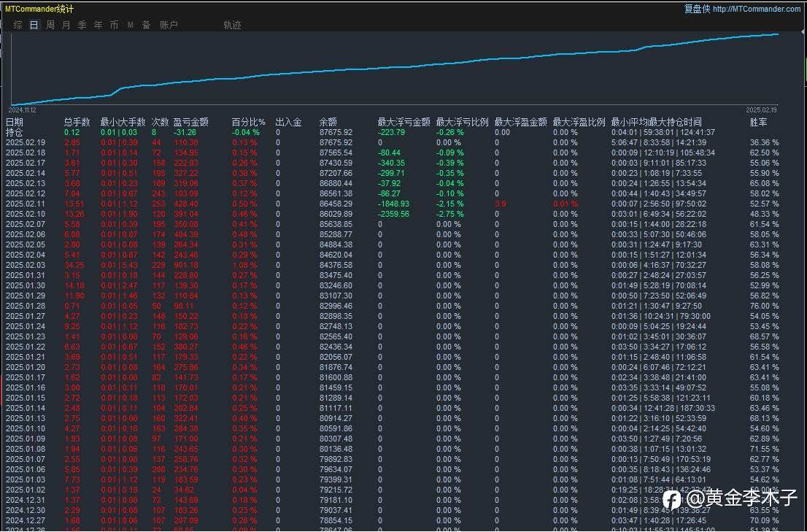Select the 2025.02.11 date row
The image size is (807, 532).
[x=26, y=204]
